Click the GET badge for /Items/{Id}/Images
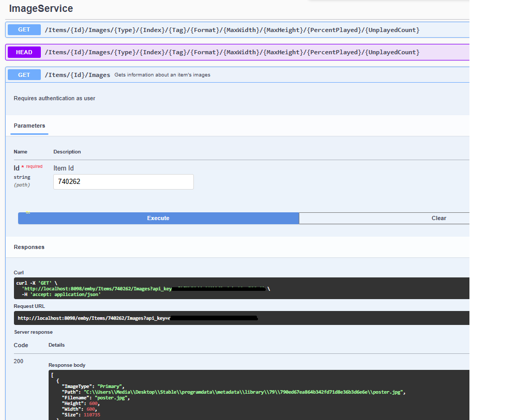This screenshot has height=420, width=517. [x=24, y=75]
